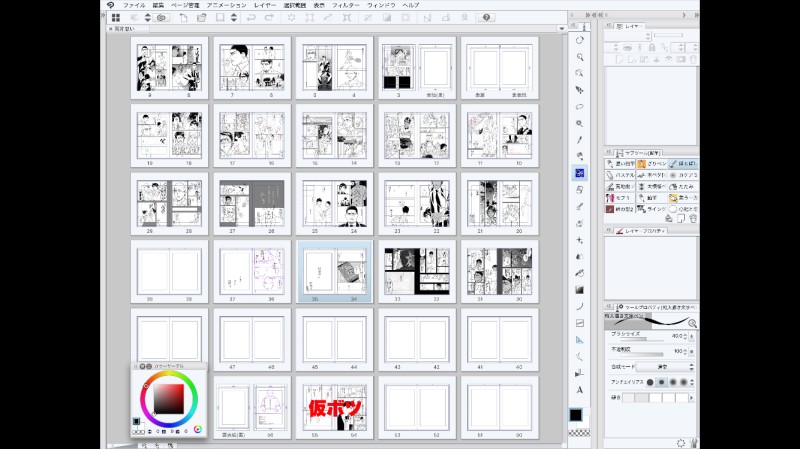The image size is (800, 449).
Task: Redo the action in the toolbar
Action: (269, 17)
